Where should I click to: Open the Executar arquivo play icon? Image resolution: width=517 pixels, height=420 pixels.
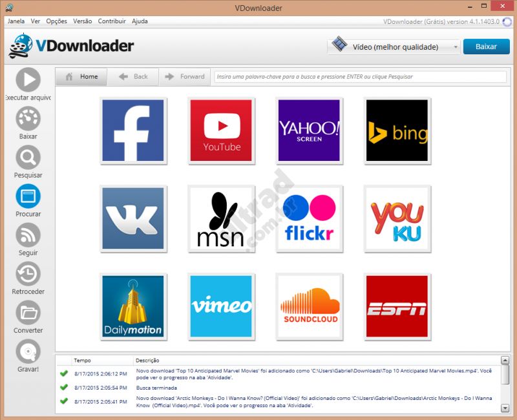coord(28,79)
